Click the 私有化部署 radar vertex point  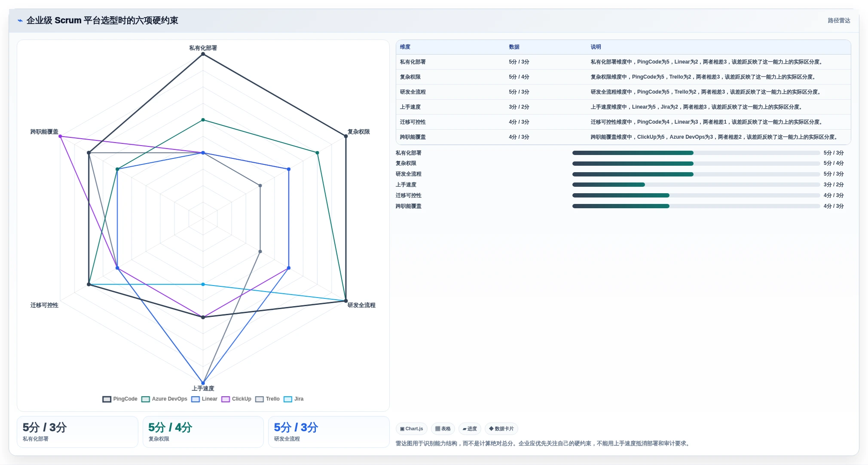coord(203,54)
